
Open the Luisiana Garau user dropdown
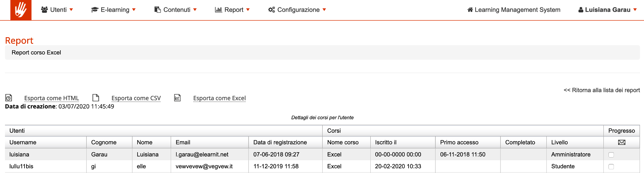pos(607,10)
